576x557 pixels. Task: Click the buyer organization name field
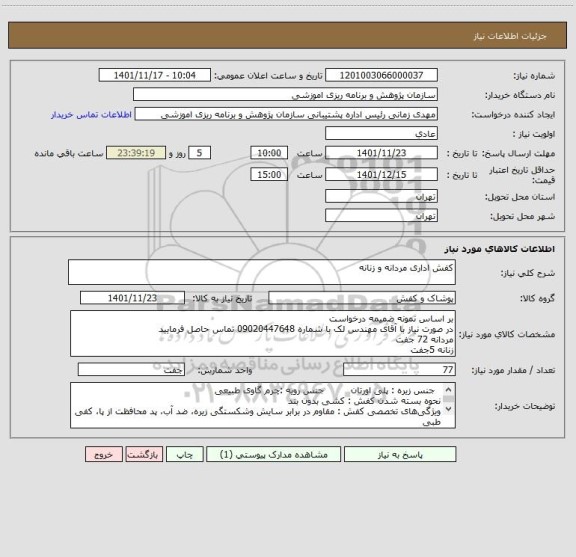(x=285, y=95)
